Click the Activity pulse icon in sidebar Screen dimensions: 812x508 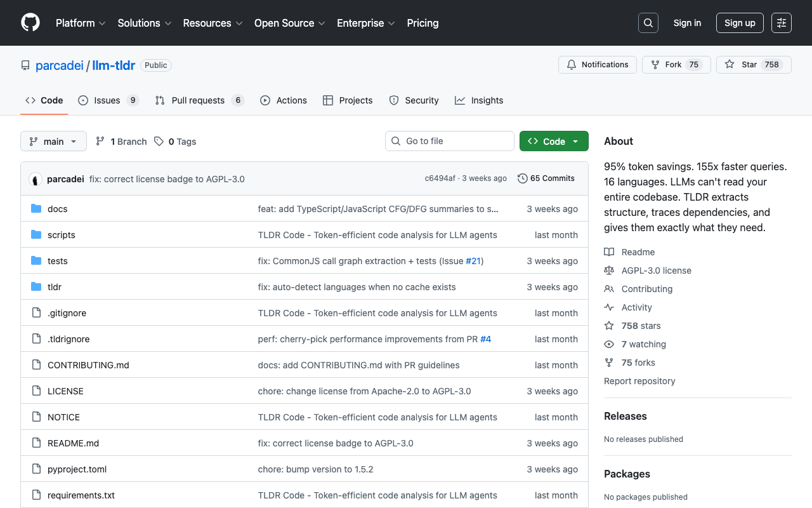coord(609,307)
